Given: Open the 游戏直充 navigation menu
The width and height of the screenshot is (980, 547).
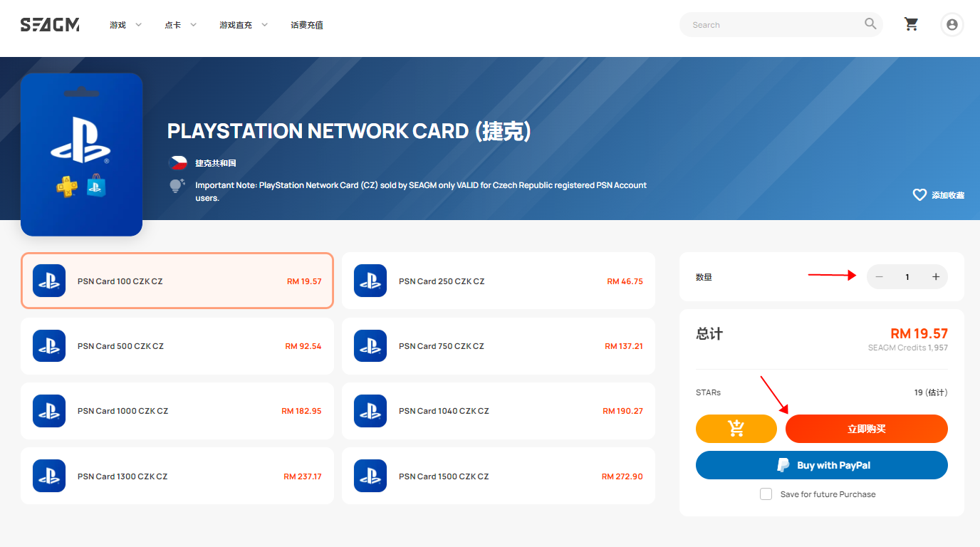Looking at the screenshot, I should (x=236, y=25).
